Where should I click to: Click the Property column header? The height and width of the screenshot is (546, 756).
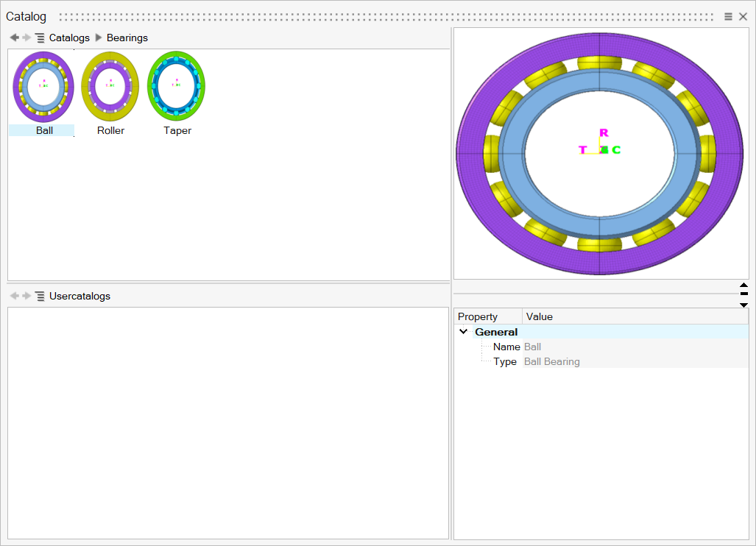[478, 316]
